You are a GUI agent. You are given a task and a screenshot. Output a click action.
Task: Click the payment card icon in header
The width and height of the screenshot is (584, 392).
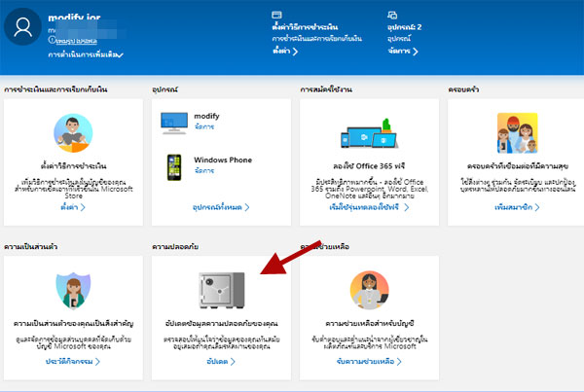tap(276, 15)
